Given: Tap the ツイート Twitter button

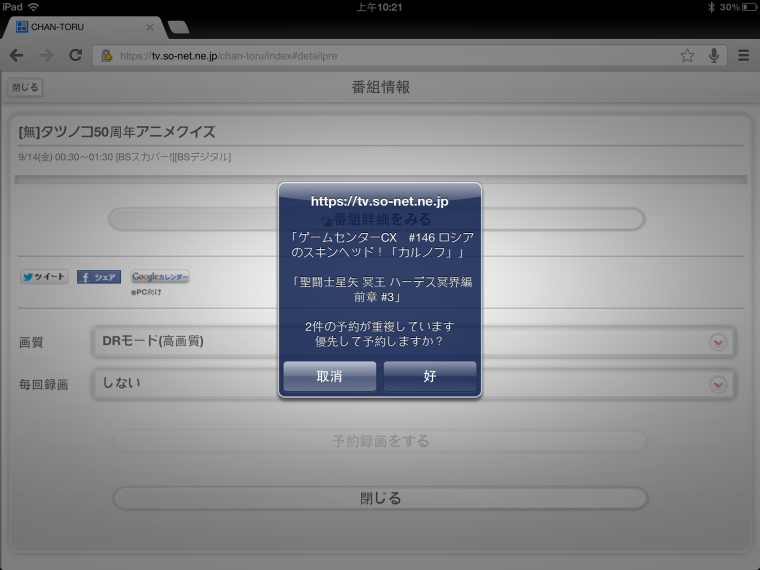Looking at the screenshot, I should pos(44,277).
